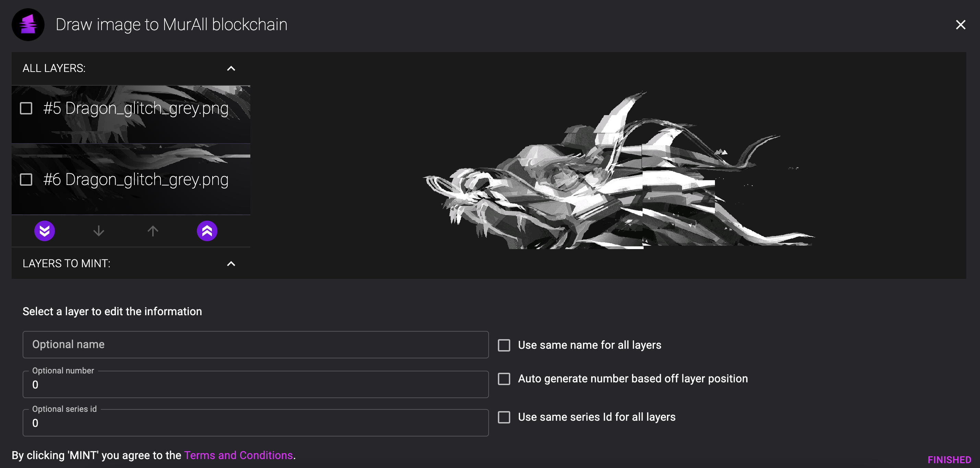Move all layers down with double-chevron button
This screenshot has height=468, width=980.
[x=45, y=231]
